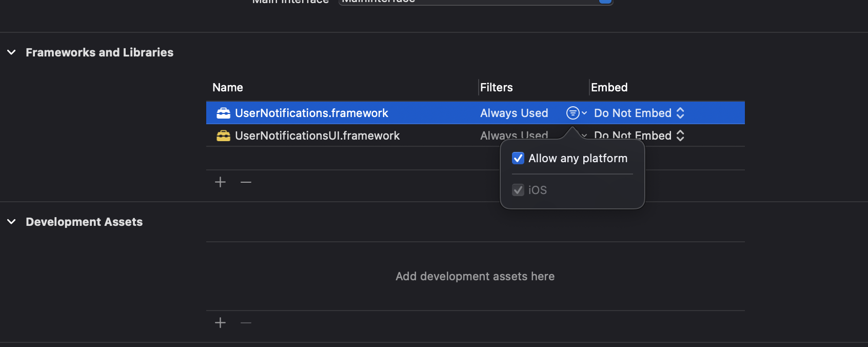Click the Add development assets here area
The image size is (868, 347).
[475, 276]
